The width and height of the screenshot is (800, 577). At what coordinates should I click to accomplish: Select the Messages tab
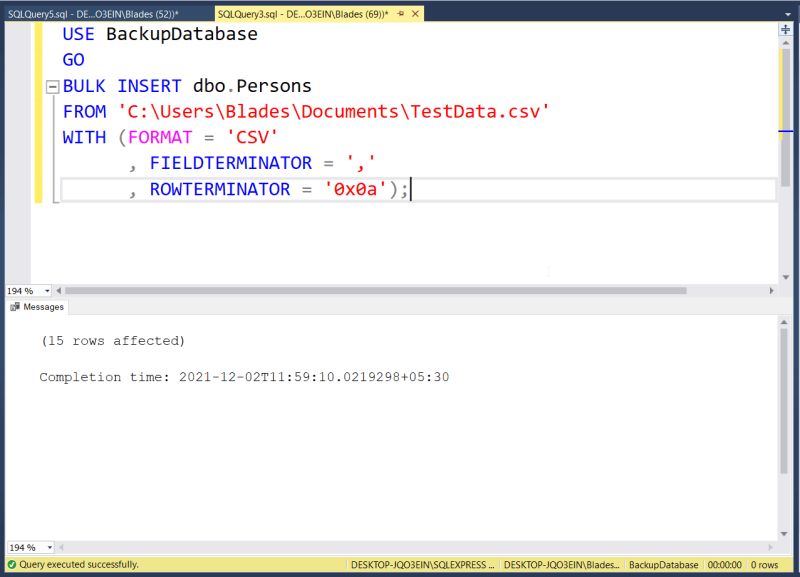(x=45, y=308)
